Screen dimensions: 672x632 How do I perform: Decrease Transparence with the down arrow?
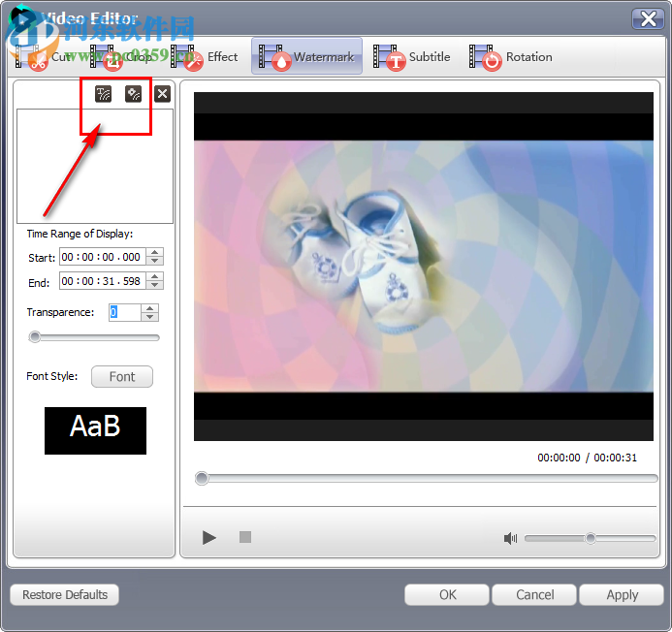point(149,317)
